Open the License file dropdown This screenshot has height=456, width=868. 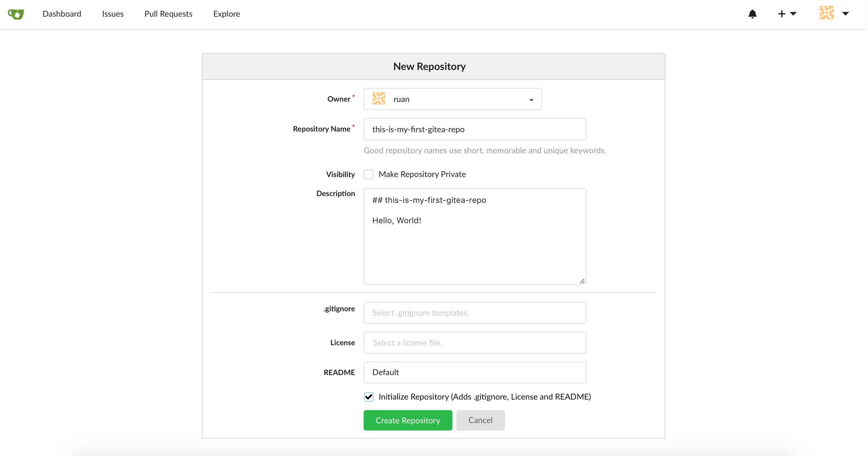[475, 343]
